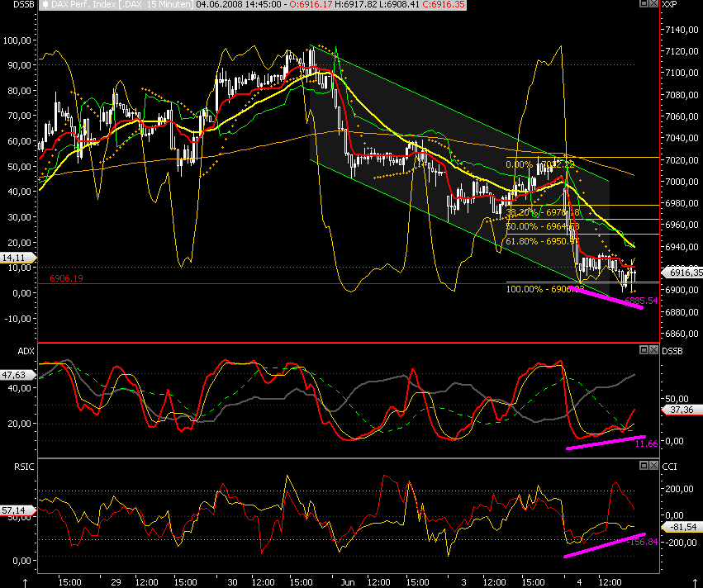Click the 7140,00 price axis label
703x588 pixels.
click(682, 30)
